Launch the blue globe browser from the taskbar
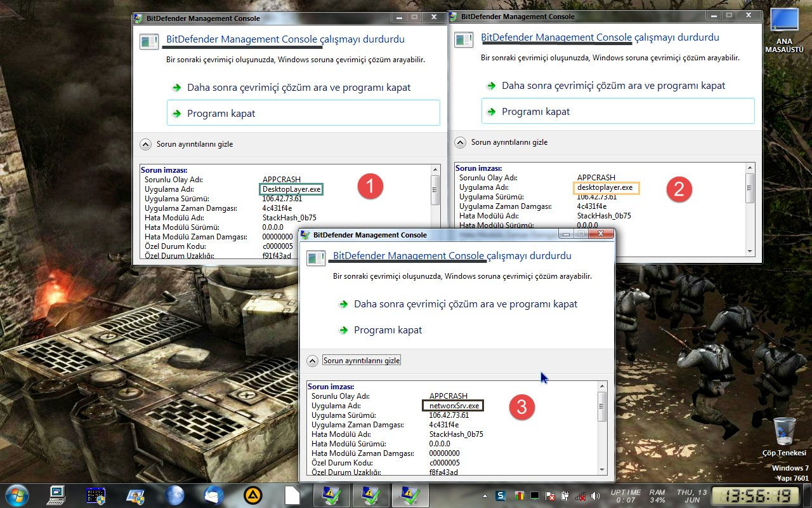Screen dimensions: 812x508 coord(174,495)
